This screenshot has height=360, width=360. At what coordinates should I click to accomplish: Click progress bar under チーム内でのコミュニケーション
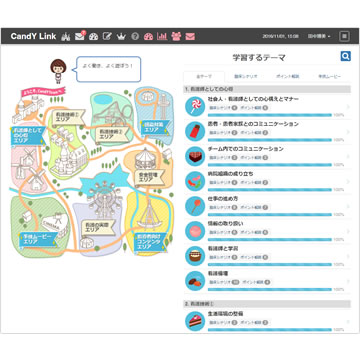[270, 165]
